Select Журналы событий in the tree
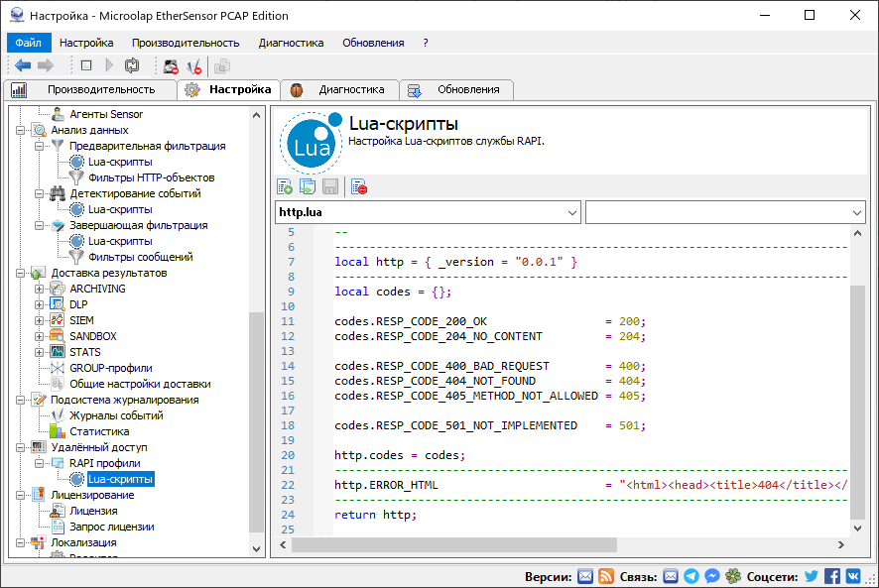Screen dimensions: 879x588 [x=116, y=415]
